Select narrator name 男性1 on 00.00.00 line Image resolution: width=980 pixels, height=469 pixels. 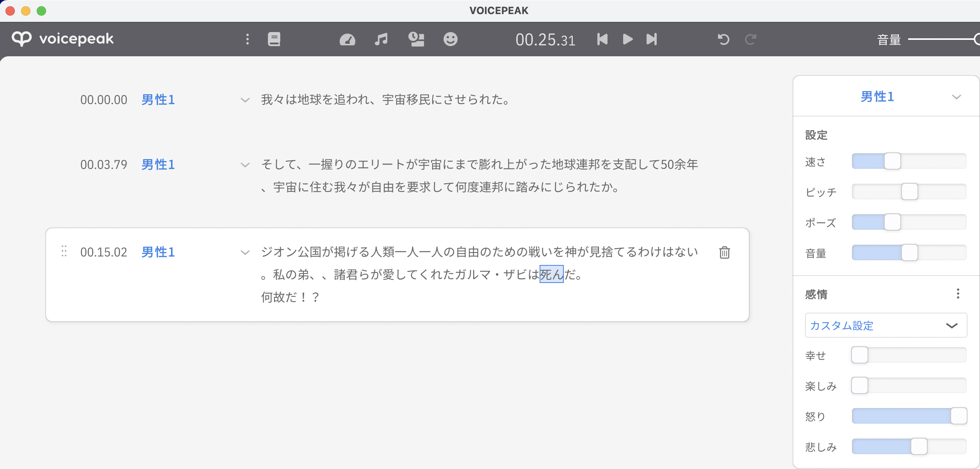coord(158,100)
